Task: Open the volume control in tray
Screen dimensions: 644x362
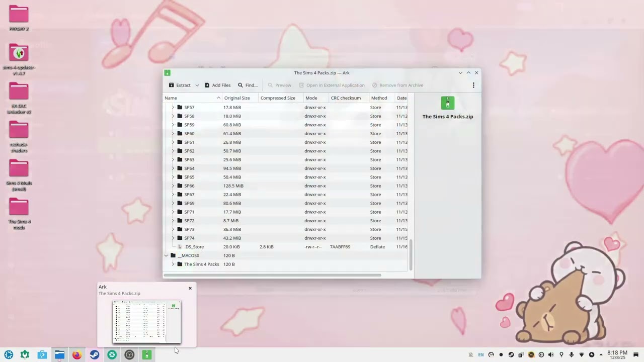Action: [x=551, y=355]
